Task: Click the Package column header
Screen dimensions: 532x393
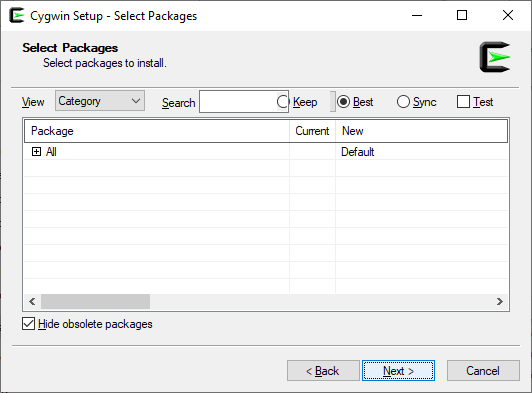Action: coord(157,131)
